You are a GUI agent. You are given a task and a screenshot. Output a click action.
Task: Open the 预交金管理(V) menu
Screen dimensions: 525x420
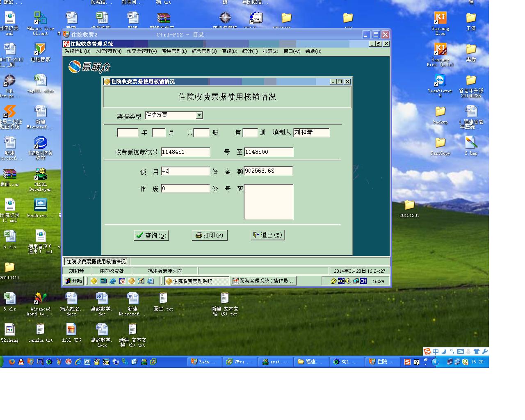pos(142,51)
